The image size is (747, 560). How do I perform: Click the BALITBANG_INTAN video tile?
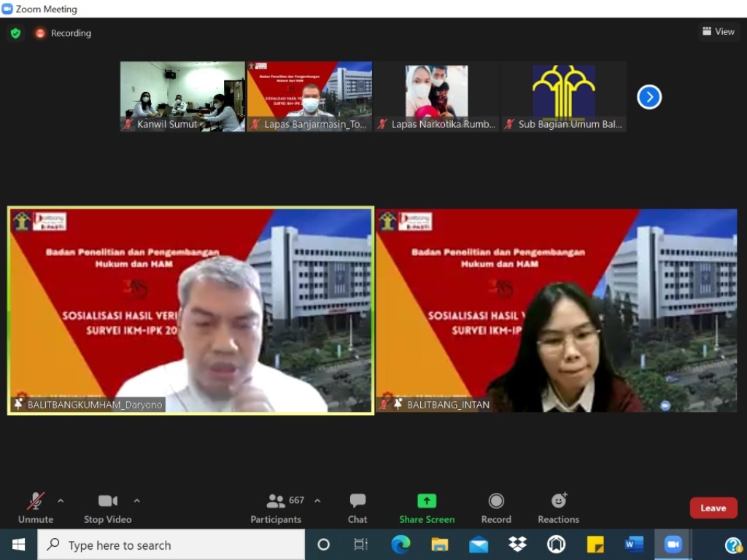pos(556,311)
